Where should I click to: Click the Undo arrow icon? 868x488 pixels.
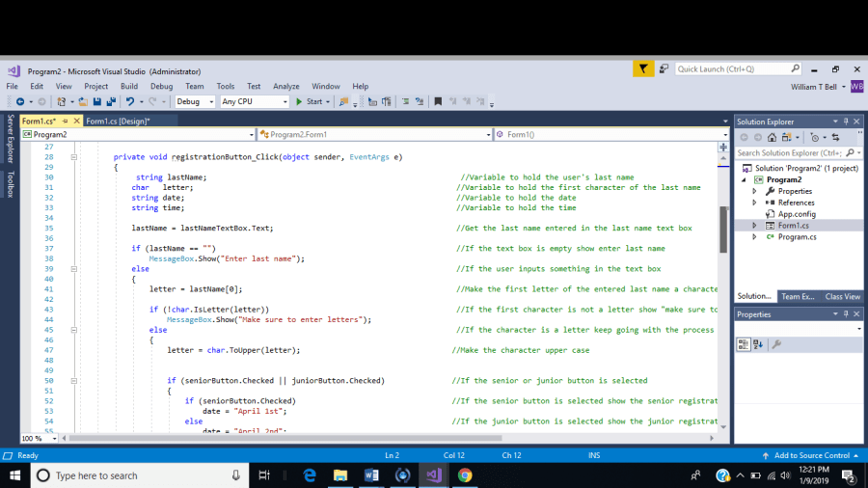[130, 102]
